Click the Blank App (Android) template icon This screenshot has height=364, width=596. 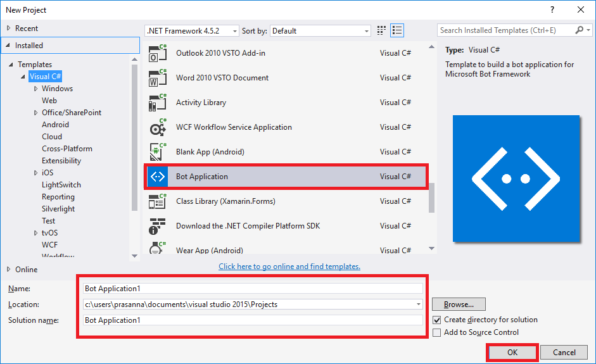[x=157, y=152]
